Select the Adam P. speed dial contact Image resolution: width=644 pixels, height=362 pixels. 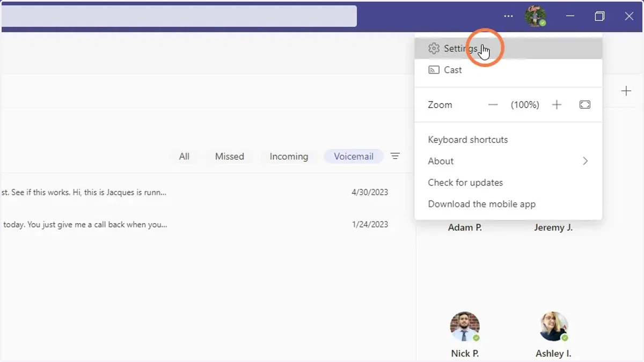click(x=465, y=227)
